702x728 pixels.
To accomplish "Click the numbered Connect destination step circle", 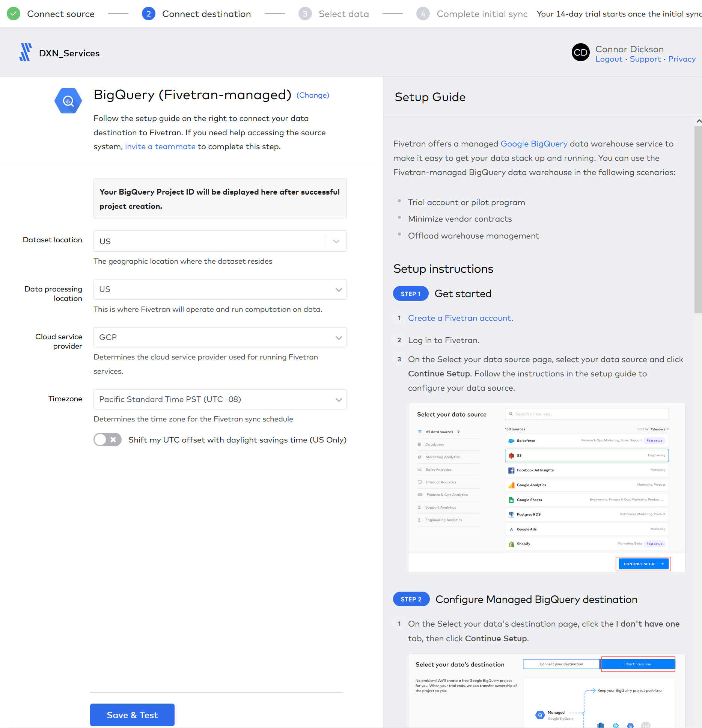I will 149,14.
